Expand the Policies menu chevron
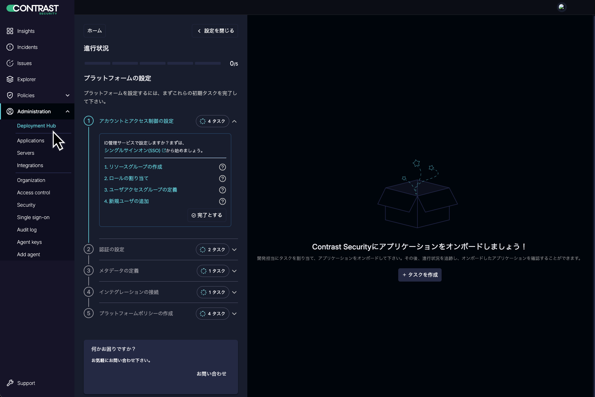This screenshot has width=595, height=397. pyautogui.click(x=68, y=95)
